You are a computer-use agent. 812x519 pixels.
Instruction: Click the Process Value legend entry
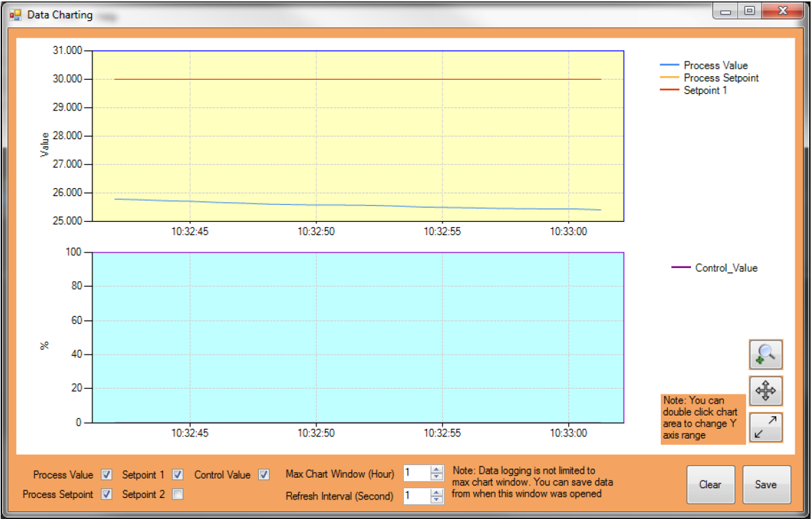tap(715, 66)
